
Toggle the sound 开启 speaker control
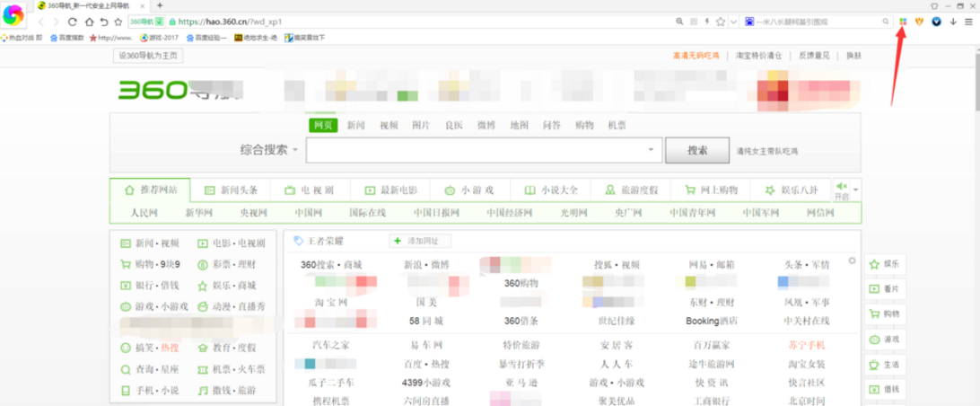(x=841, y=190)
